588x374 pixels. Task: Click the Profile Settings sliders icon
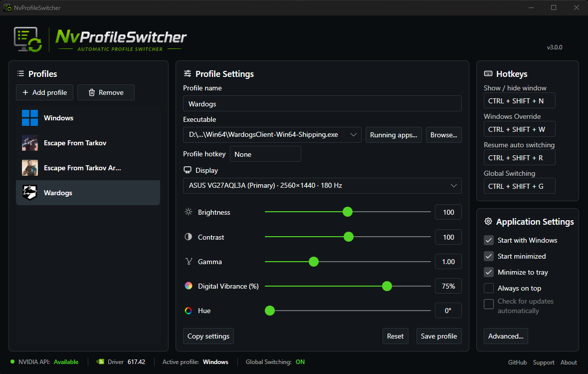click(188, 73)
